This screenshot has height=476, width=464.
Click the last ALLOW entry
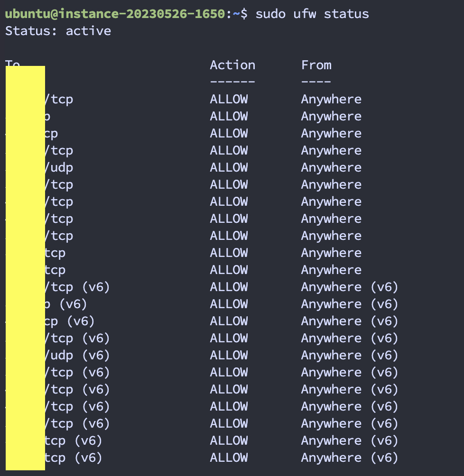coord(229,458)
